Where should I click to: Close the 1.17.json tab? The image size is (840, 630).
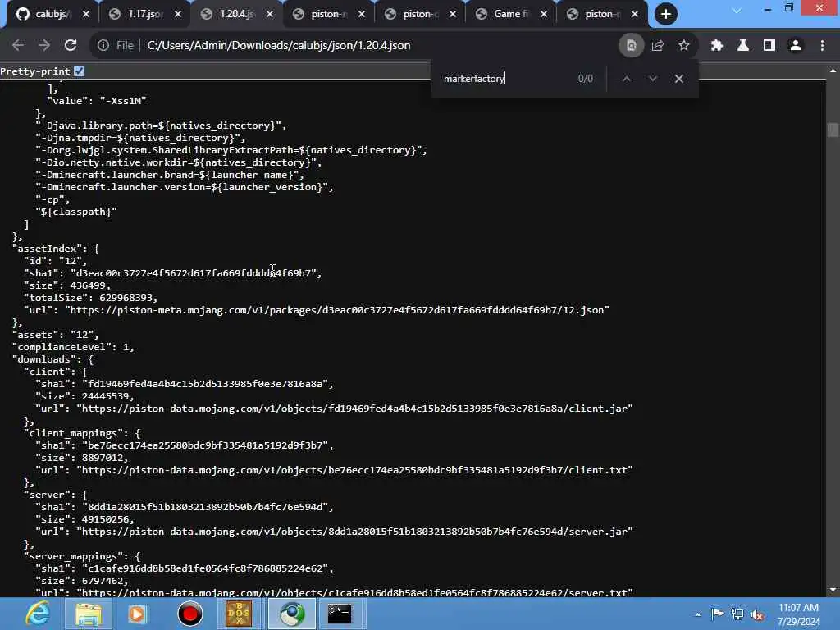coord(178,15)
